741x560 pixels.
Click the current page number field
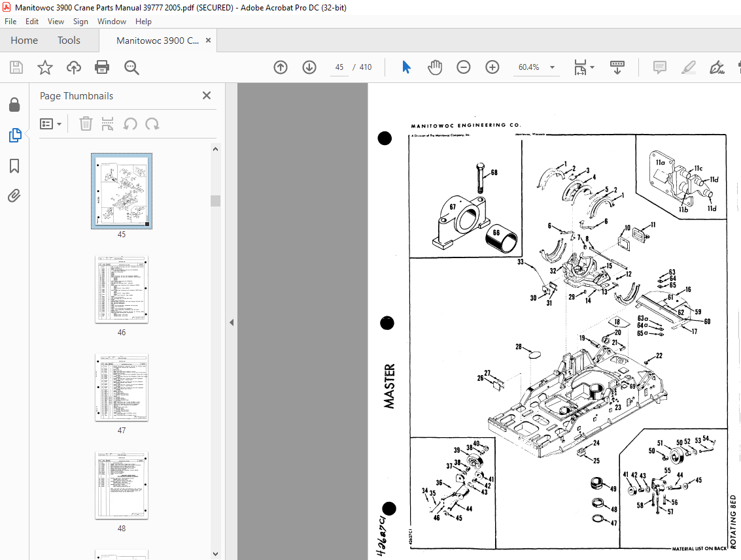coord(339,67)
